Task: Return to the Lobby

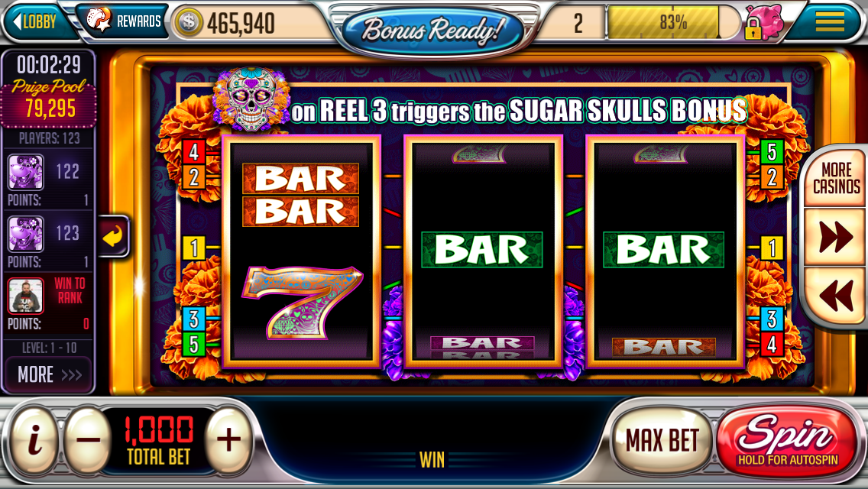Action: (35, 21)
